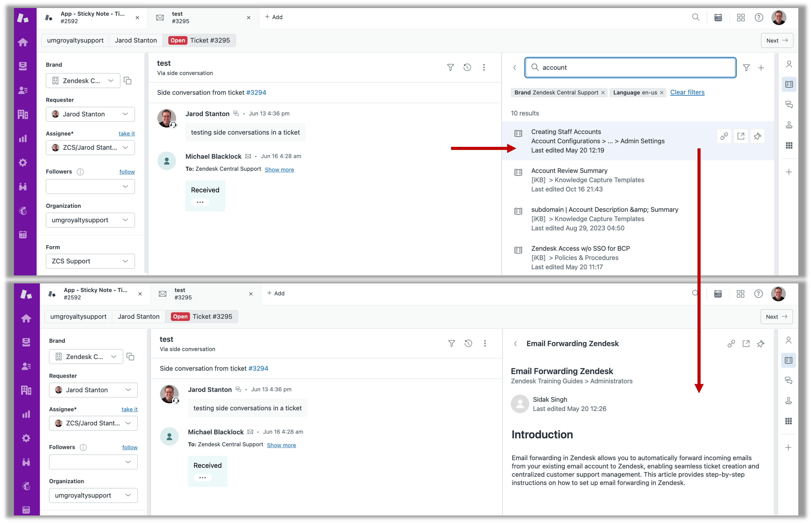Open the Followers dropdown in the upper screenshot
This screenshot has height=523, width=812.
point(90,186)
